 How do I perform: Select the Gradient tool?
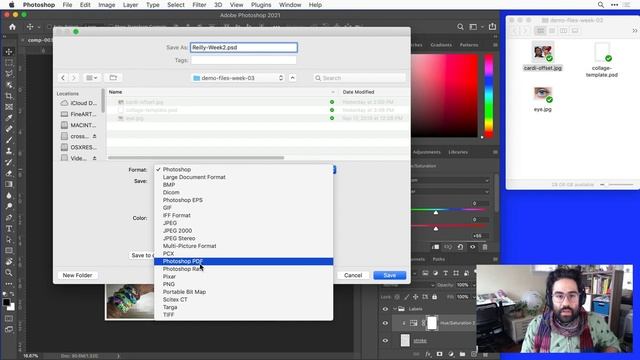click(9, 184)
